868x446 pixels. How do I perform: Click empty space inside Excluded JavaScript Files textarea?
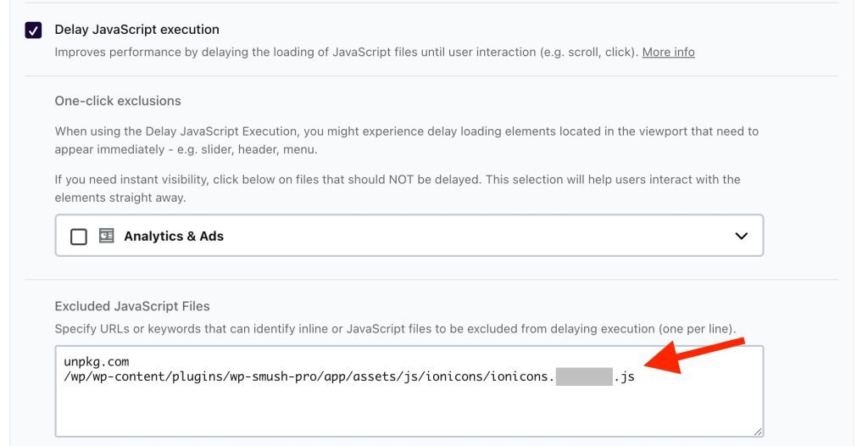pyautogui.click(x=409, y=411)
